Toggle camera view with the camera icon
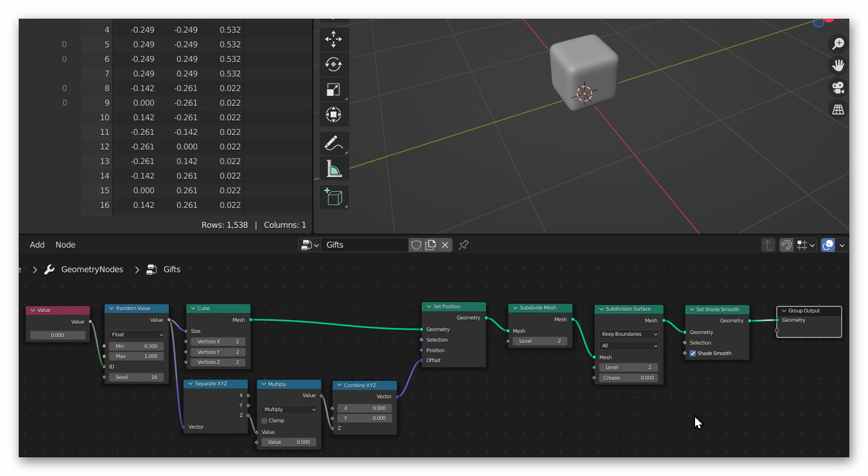The width and height of the screenshot is (868, 476). click(838, 87)
